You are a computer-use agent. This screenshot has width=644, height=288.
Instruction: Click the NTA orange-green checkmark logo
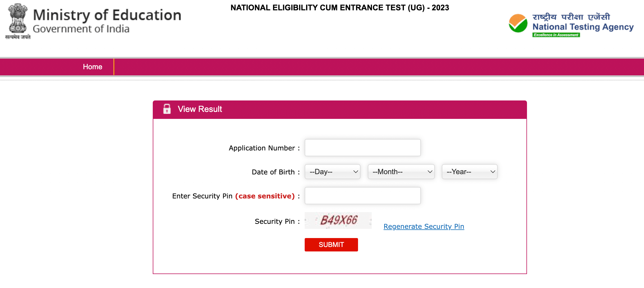tap(518, 23)
